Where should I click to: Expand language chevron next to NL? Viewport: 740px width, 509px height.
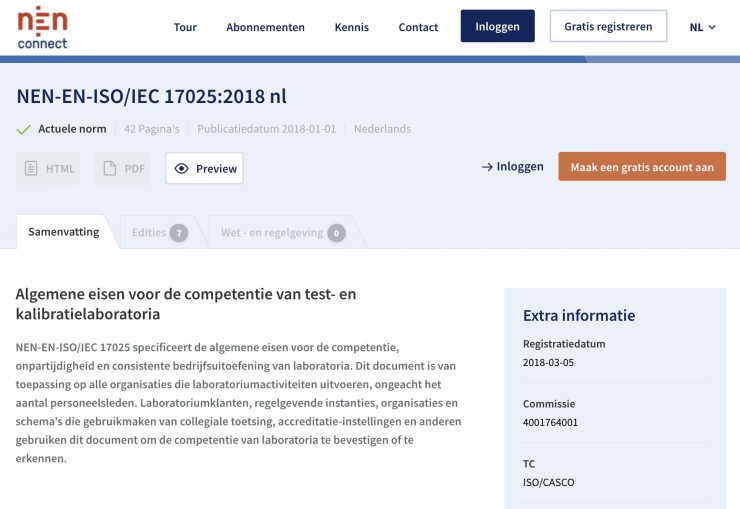712,27
